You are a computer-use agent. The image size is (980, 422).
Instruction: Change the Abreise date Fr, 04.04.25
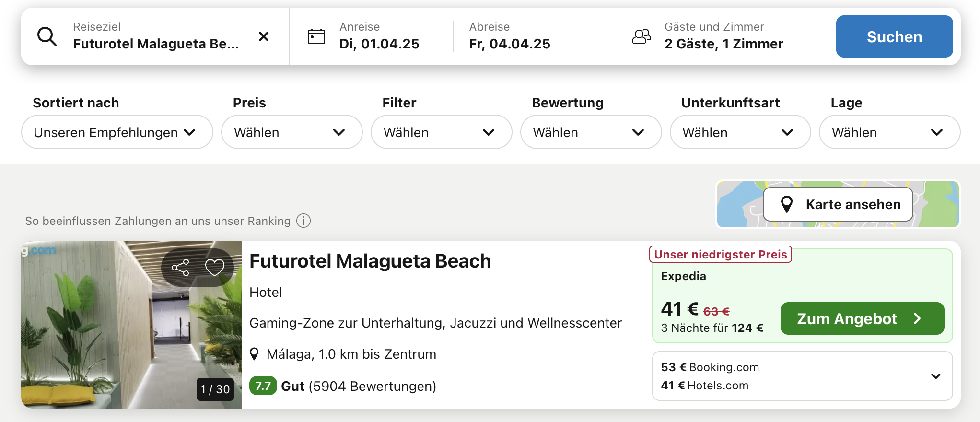point(510,36)
